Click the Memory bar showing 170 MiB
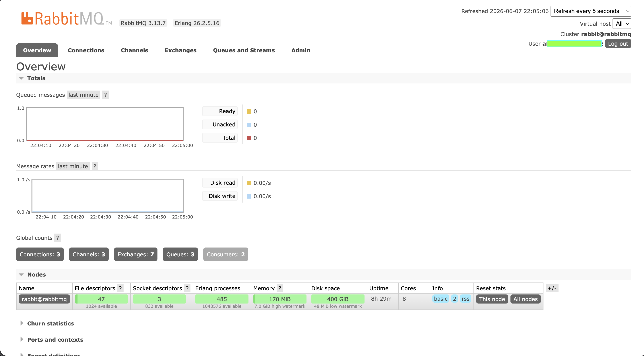644x356 pixels. coord(280,299)
